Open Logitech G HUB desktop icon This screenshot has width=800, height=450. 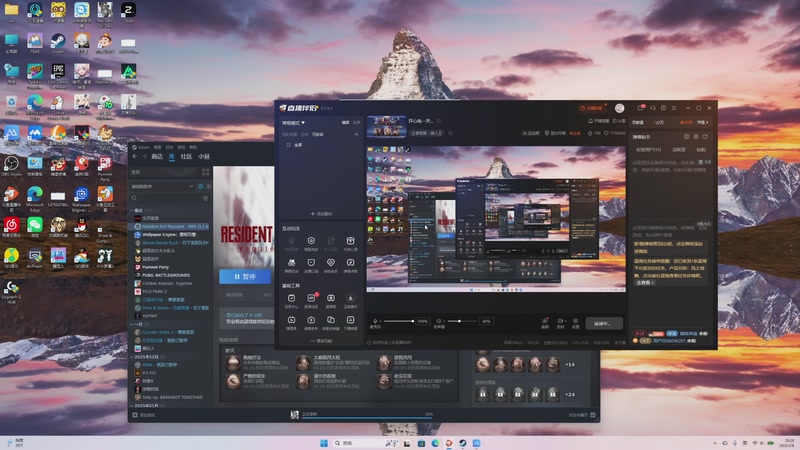(11, 292)
